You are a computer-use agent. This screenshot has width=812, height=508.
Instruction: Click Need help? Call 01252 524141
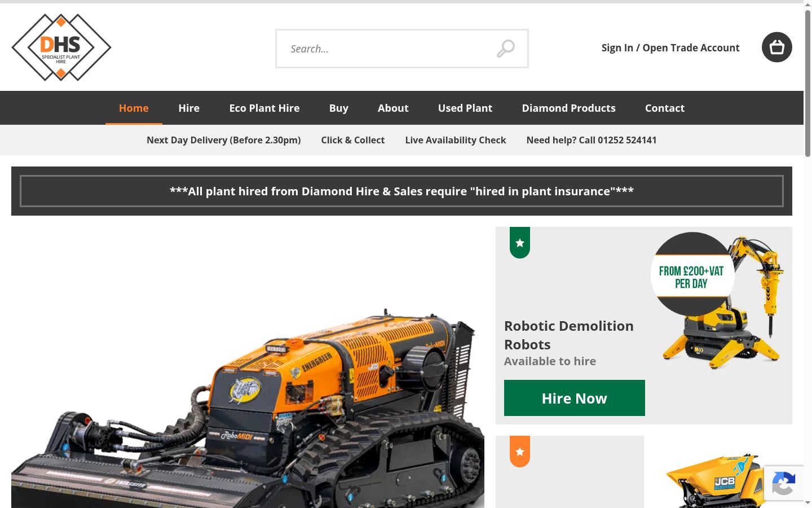(592, 140)
